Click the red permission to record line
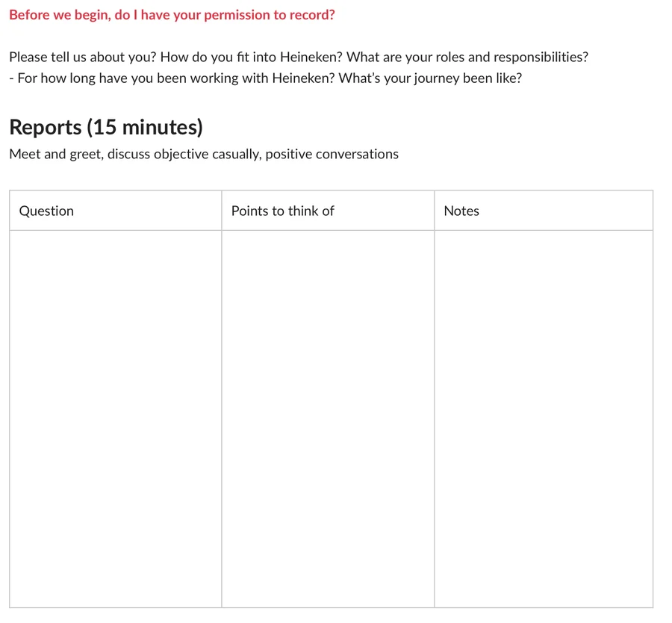 pyautogui.click(x=172, y=15)
